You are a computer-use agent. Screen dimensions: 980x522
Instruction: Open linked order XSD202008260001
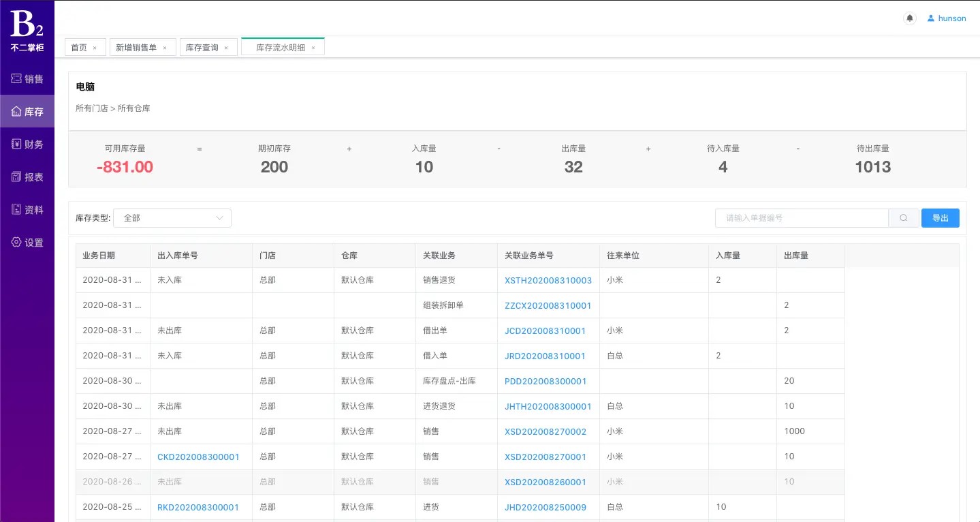(546, 482)
